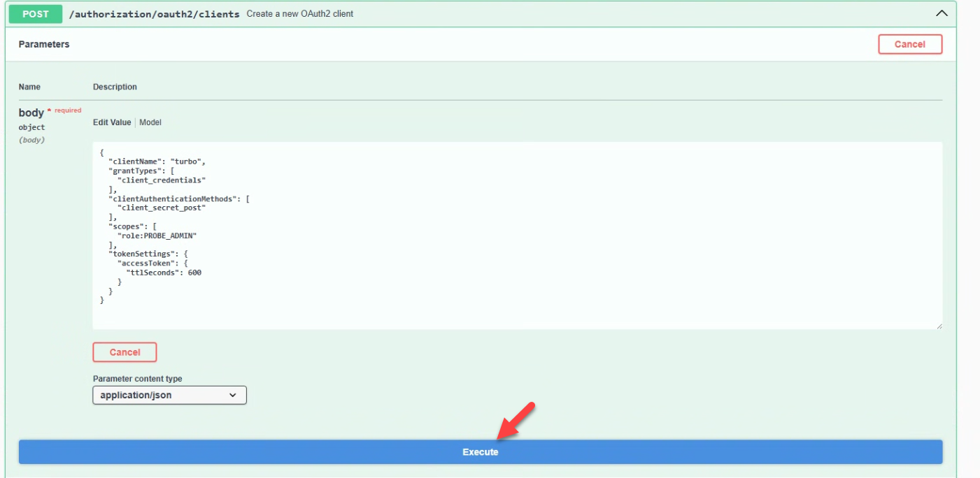Click the "role:PROBE_ADMIN" scope value
980x478 pixels.
[157, 236]
